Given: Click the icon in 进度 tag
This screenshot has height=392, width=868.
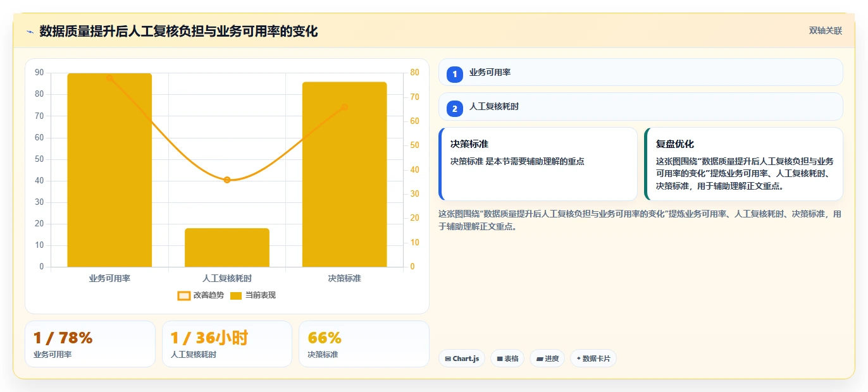Looking at the screenshot, I should [x=540, y=358].
